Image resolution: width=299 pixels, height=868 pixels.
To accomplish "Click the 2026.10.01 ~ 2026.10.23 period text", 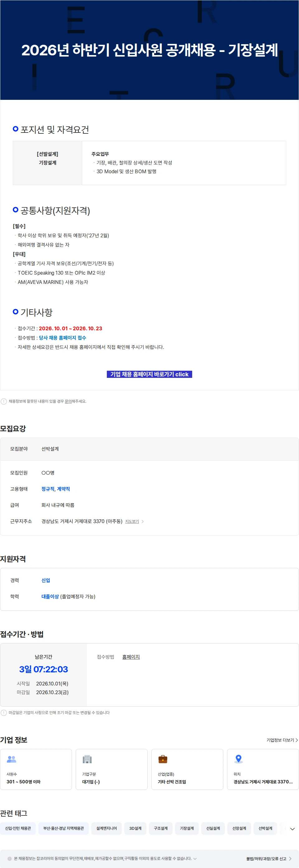I will [x=70, y=328].
